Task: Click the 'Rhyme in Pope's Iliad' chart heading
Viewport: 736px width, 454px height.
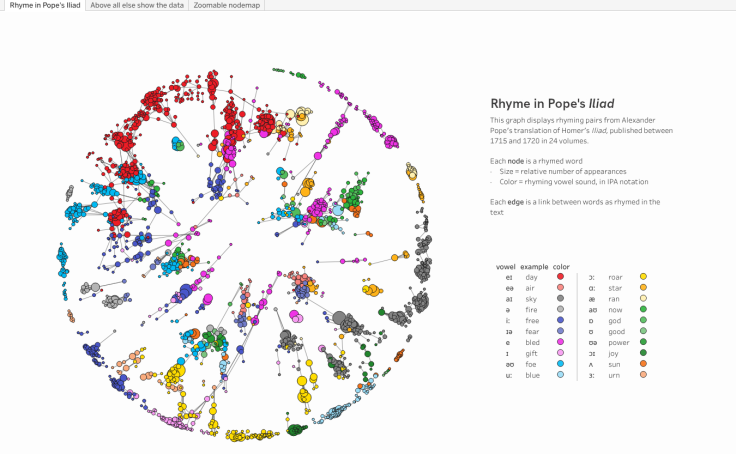Action: (x=552, y=103)
